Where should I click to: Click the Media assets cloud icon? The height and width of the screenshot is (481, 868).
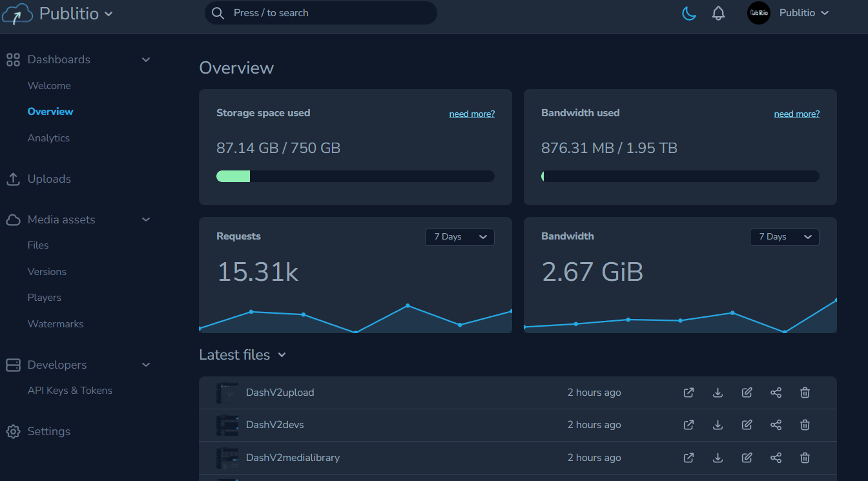pos(13,220)
